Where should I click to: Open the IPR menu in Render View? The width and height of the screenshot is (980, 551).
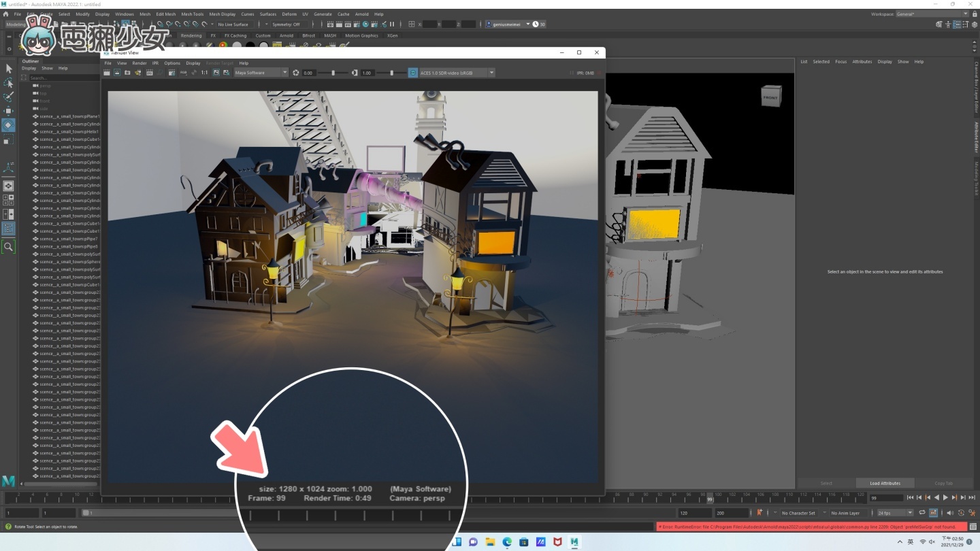(155, 63)
